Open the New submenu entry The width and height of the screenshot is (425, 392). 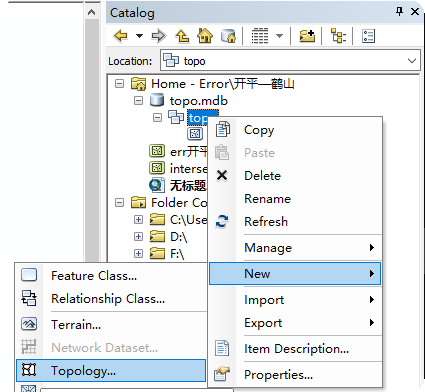(295, 274)
